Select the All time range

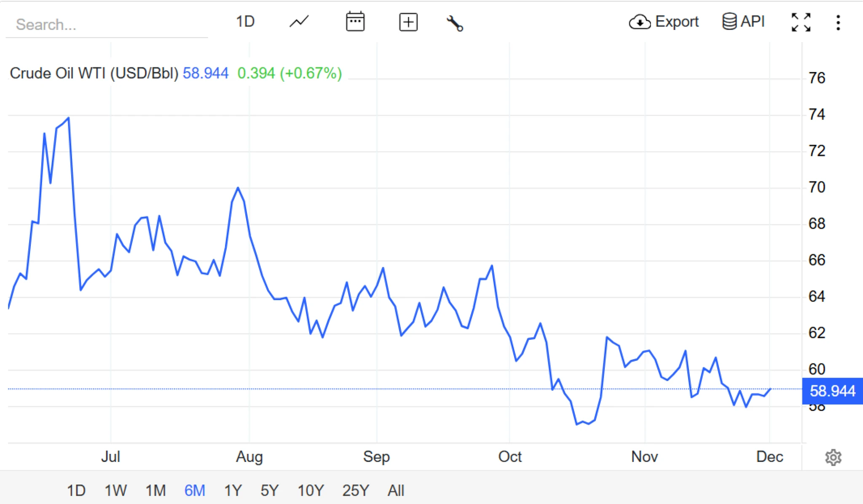click(x=396, y=491)
